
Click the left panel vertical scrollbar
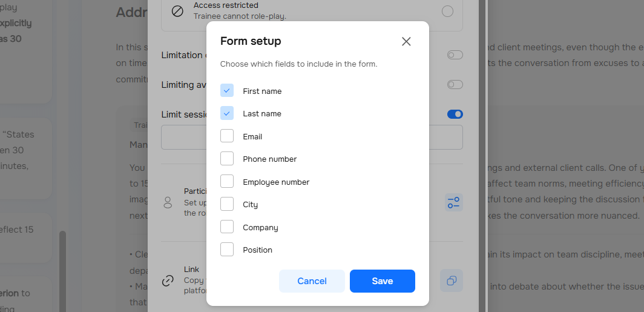pos(62,271)
